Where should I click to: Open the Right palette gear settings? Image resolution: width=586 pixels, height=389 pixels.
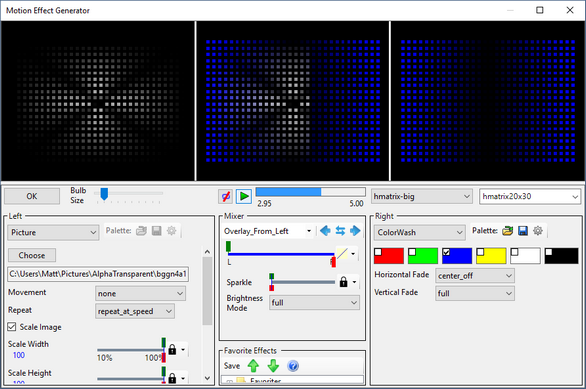pos(538,231)
